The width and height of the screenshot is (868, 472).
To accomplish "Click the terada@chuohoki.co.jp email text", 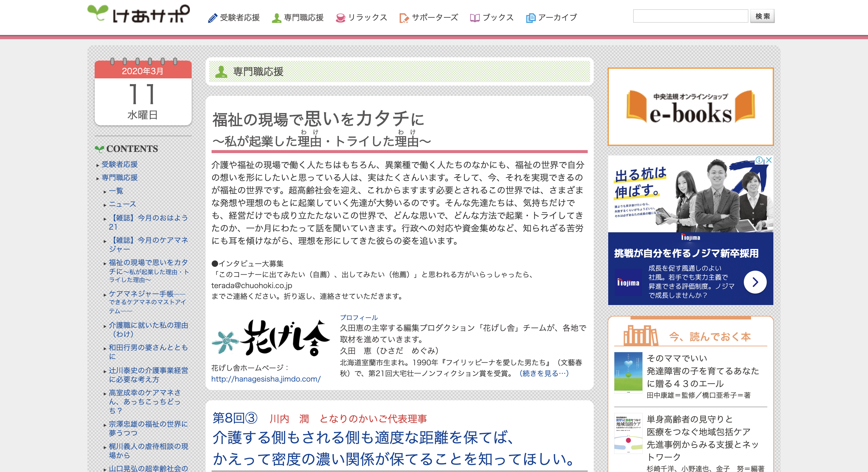I will [252, 286].
